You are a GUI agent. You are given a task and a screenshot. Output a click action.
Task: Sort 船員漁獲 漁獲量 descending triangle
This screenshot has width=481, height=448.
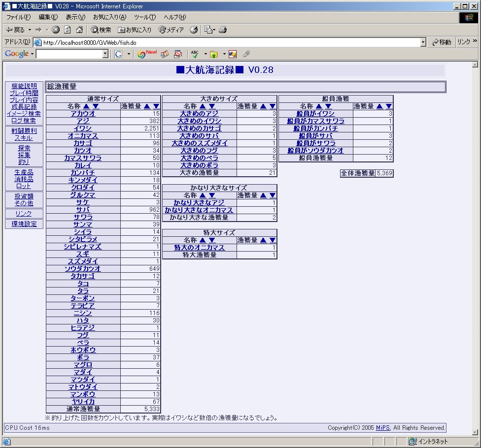click(389, 106)
